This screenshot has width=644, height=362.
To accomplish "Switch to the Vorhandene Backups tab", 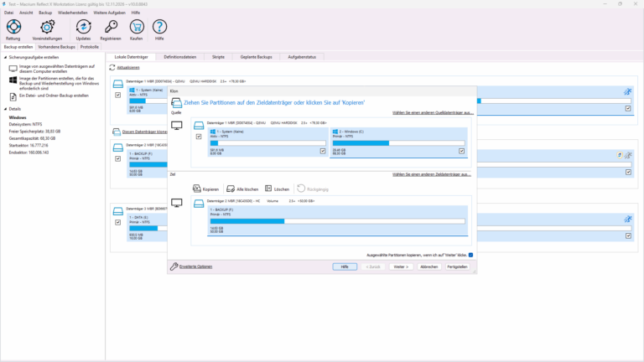I will 57,47.
